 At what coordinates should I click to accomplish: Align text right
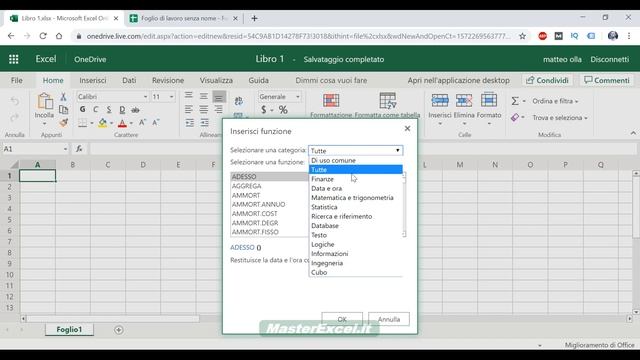(218, 109)
